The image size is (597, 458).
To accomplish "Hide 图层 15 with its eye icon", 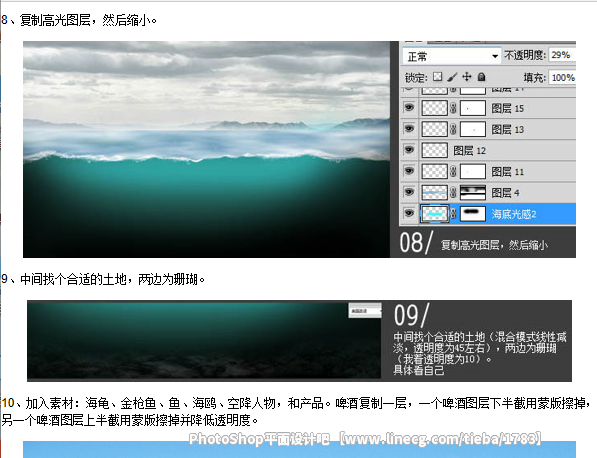I will pos(409,108).
